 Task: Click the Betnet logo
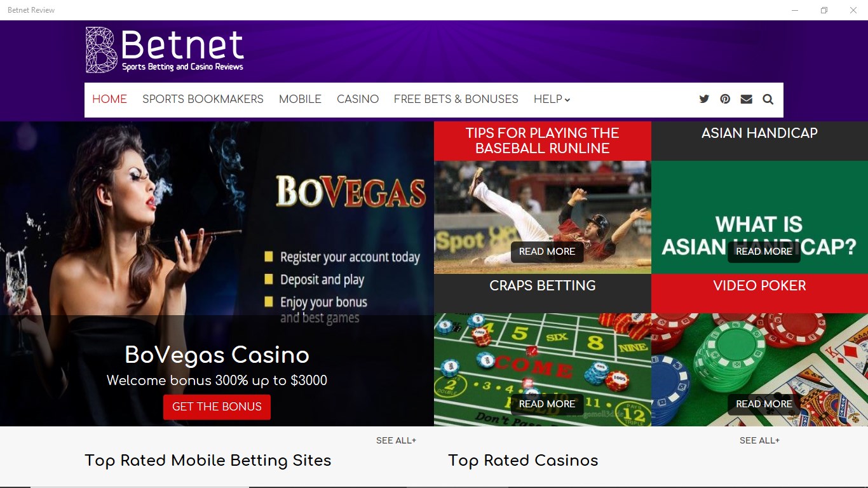(165, 50)
